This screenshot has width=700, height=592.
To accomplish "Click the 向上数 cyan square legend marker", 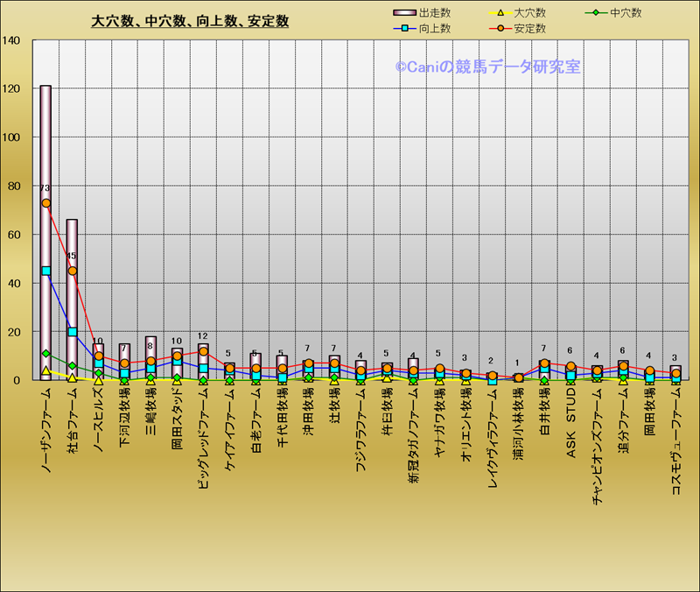I will 405,29.
